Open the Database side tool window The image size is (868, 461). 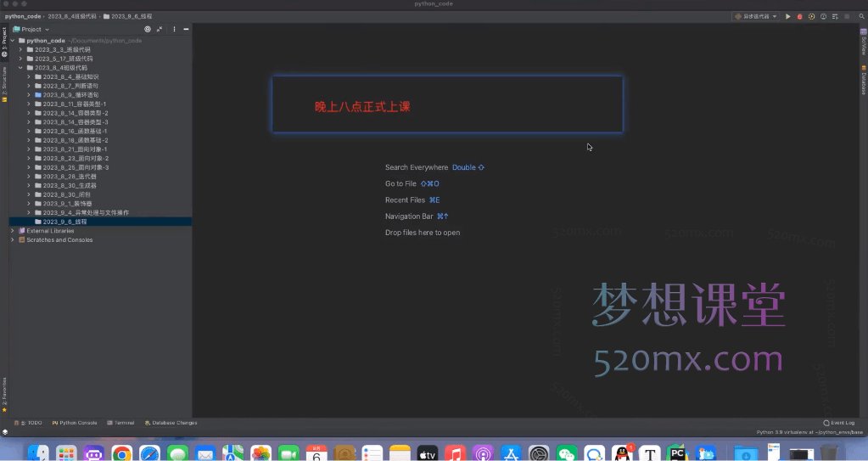point(863,81)
